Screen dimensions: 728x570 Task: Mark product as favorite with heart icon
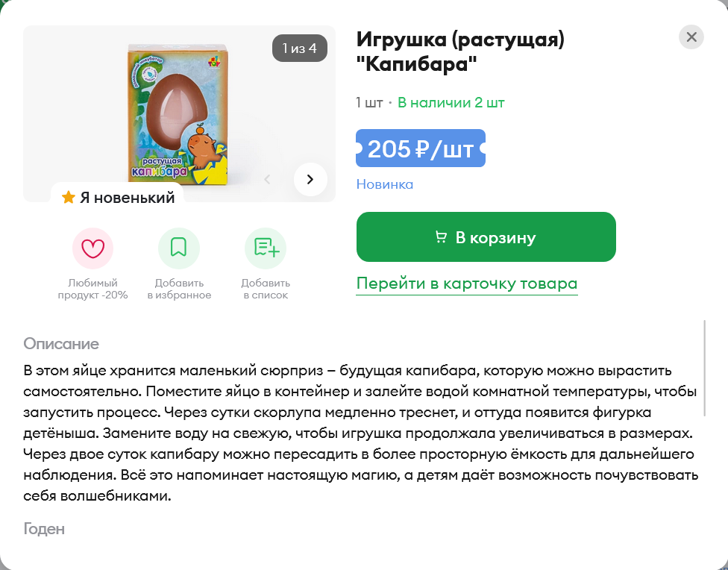[92, 248]
